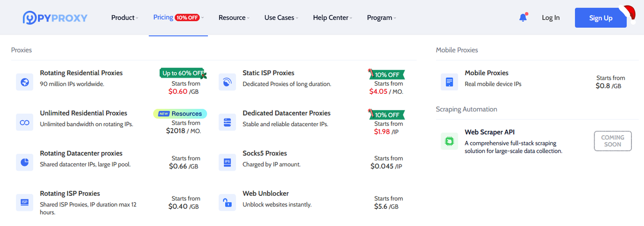
Task: Click the PYPROXY logo
Action: click(55, 18)
